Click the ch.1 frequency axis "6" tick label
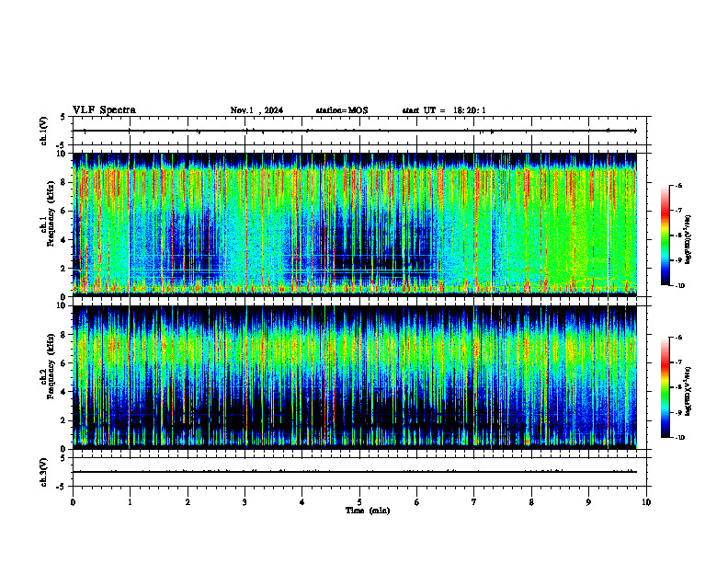Viewport: 728px width, 563px height. 64,212
